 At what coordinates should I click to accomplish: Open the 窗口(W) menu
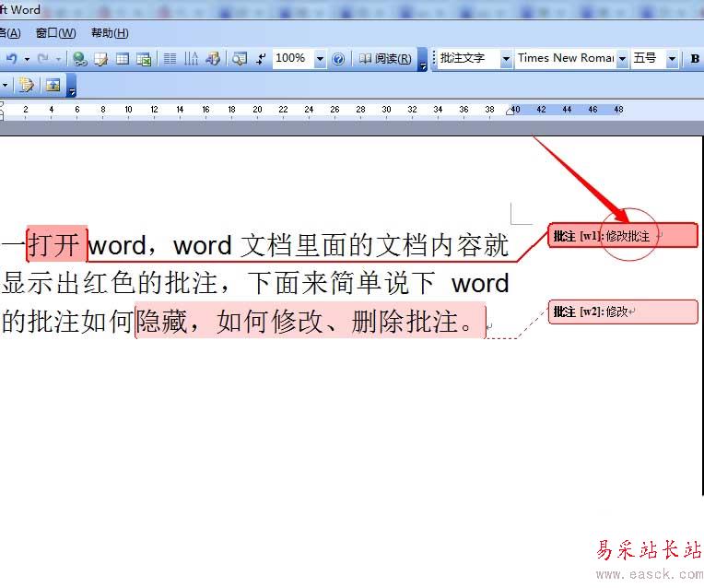coord(55,33)
